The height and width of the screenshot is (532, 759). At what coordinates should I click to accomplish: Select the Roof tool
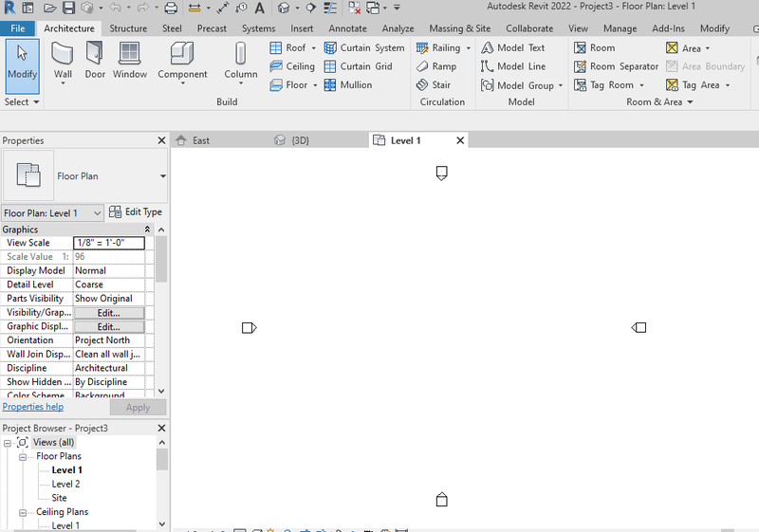(288, 47)
